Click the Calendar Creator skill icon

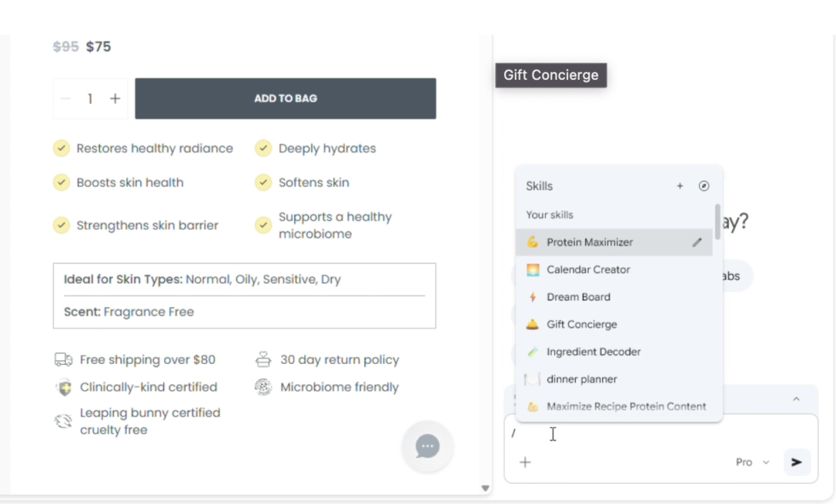(533, 269)
